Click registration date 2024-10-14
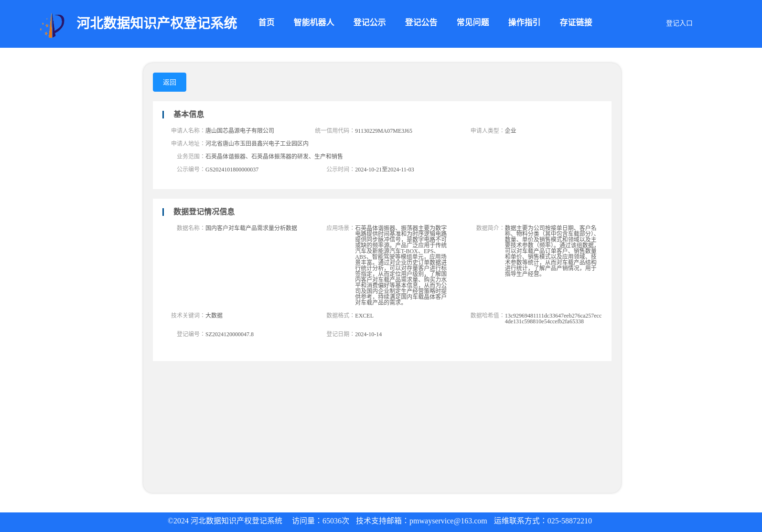The width and height of the screenshot is (762, 532). pos(368,334)
